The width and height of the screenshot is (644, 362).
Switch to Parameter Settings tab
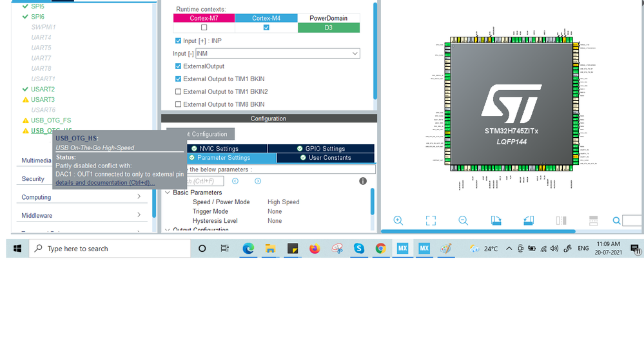pyautogui.click(x=231, y=158)
